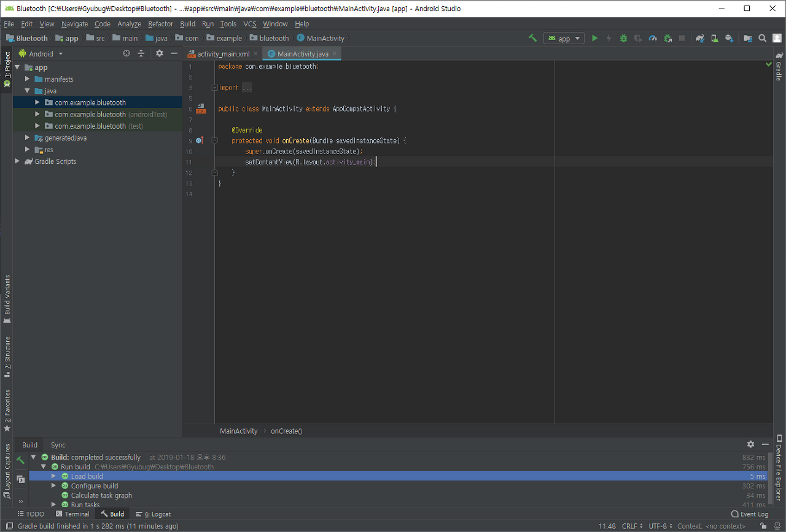Open the TODO tool window
The width and height of the screenshot is (786, 532).
coord(31,514)
